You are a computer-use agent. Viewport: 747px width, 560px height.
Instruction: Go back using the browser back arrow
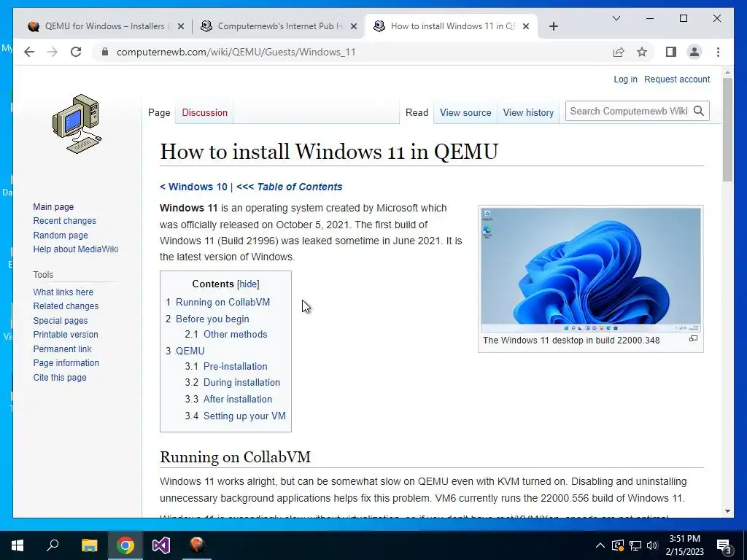(x=29, y=52)
